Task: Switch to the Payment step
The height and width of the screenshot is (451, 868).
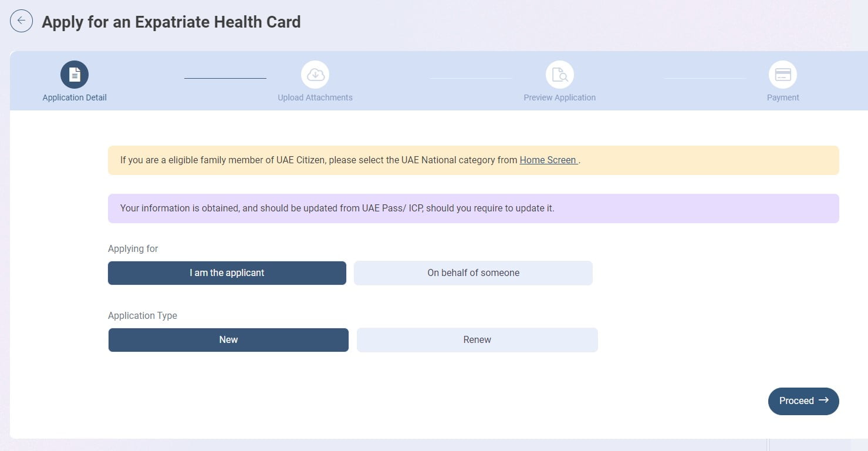Action: tap(783, 82)
